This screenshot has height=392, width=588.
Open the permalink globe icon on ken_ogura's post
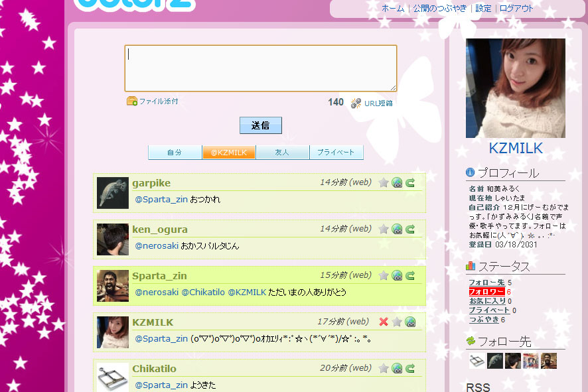397,229
